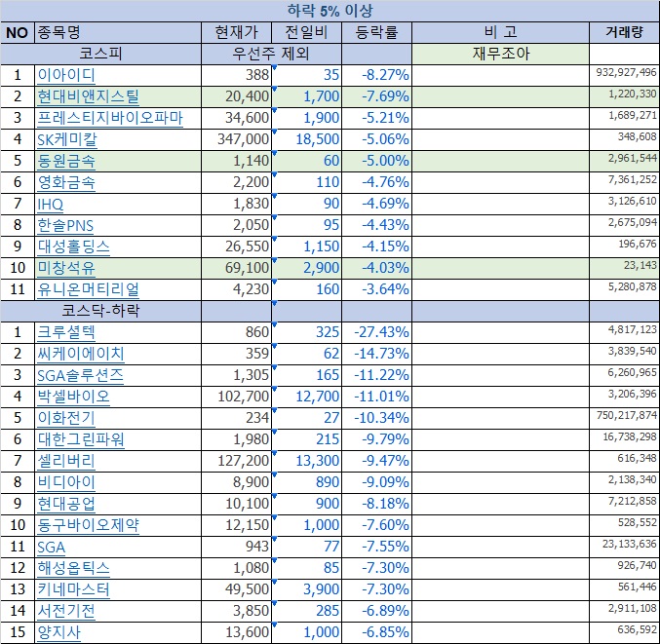The width and height of the screenshot is (660, 644).
Task: Open the 한솔PNS stock link
Action: (x=65, y=225)
